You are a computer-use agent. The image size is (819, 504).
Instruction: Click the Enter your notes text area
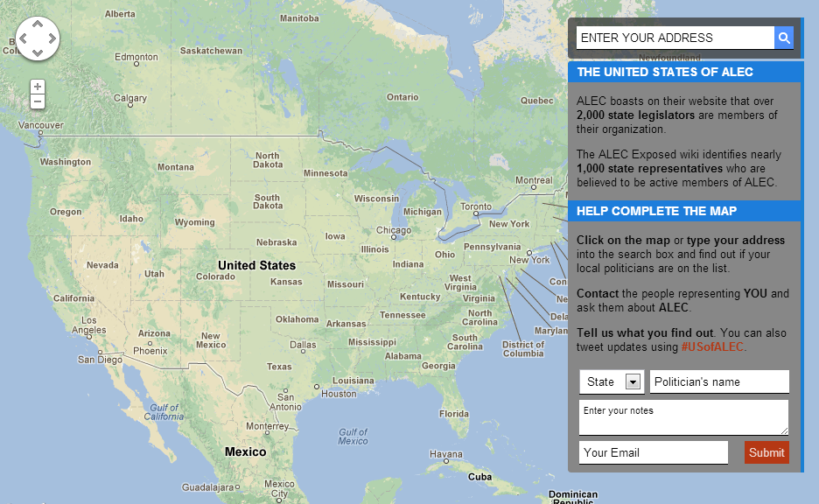point(682,416)
